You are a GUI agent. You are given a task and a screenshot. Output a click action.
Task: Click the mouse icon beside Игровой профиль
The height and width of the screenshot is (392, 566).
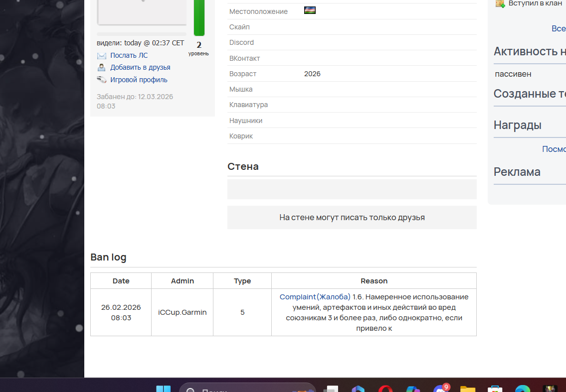[x=101, y=80]
